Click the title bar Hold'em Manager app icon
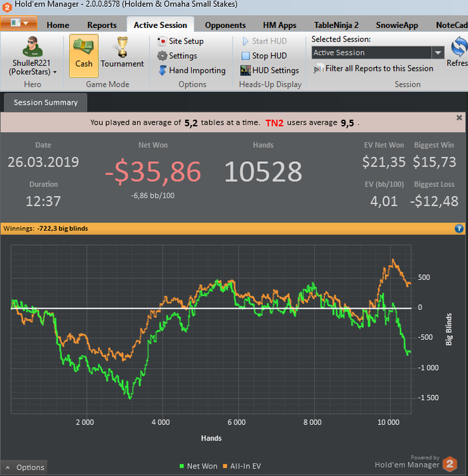The width and height of the screenshot is (468, 476). [7, 7]
